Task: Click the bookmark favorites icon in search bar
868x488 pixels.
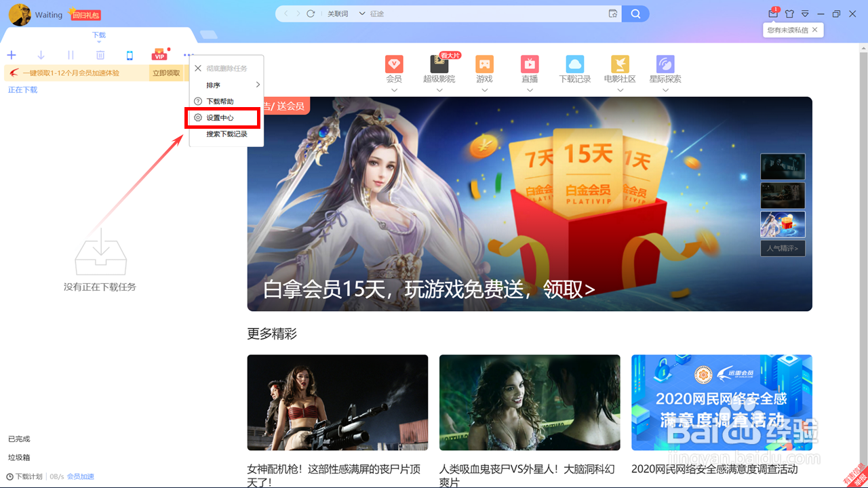Action: pos(613,14)
